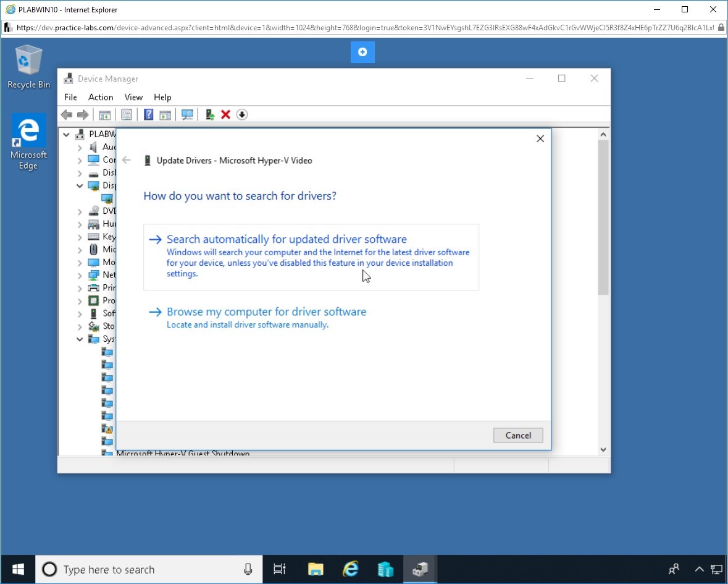Click the red X Uninstall device icon
The image size is (728, 584).
click(225, 115)
